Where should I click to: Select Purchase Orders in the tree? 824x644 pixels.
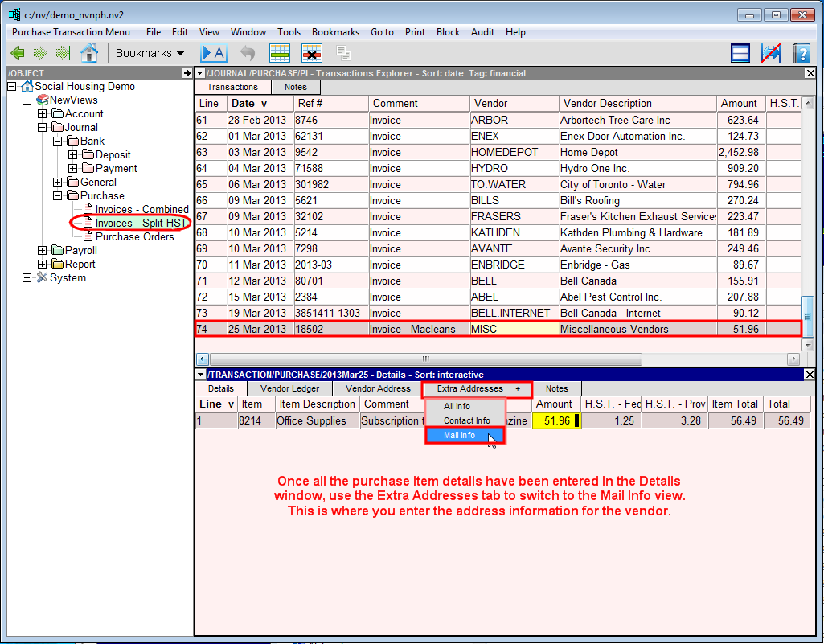(134, 236)
